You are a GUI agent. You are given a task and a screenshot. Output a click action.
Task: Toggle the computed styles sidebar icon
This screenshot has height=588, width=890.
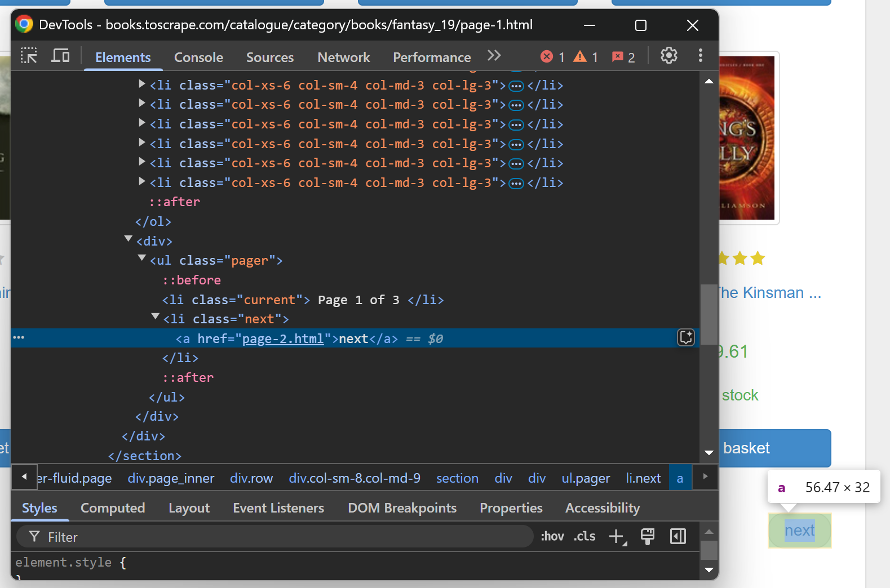(x=678, y=537)
